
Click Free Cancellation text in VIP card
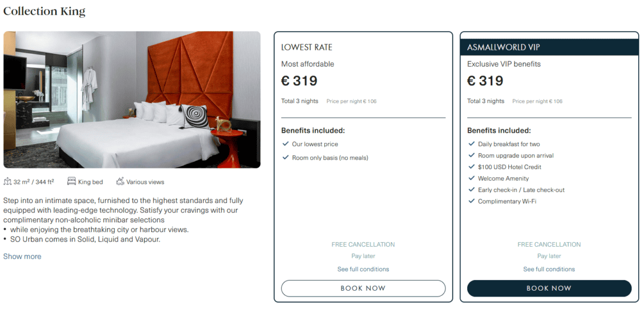(549, 244)
